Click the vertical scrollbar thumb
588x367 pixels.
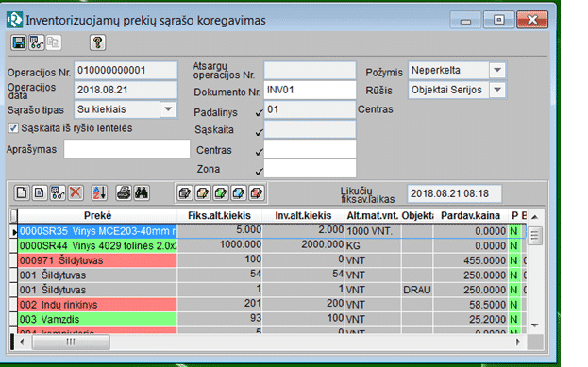pos(535,236)
